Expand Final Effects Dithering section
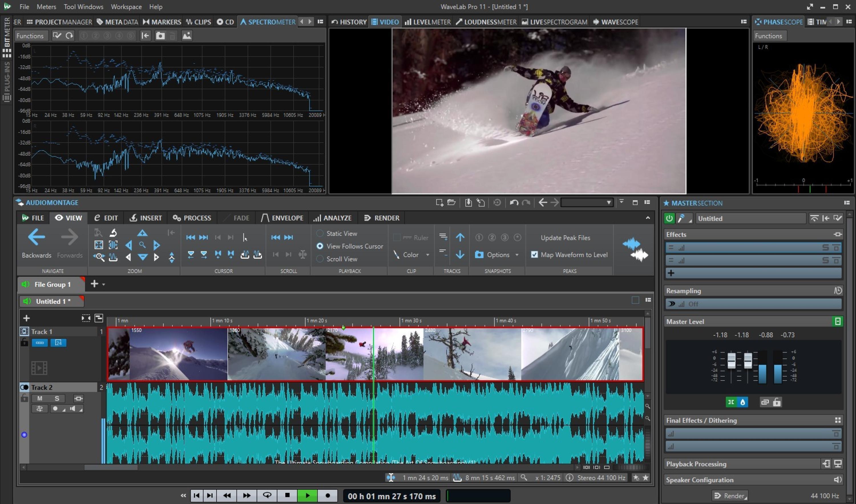The width and height of the screenshot is (856, 504). [x=837, y=420]
